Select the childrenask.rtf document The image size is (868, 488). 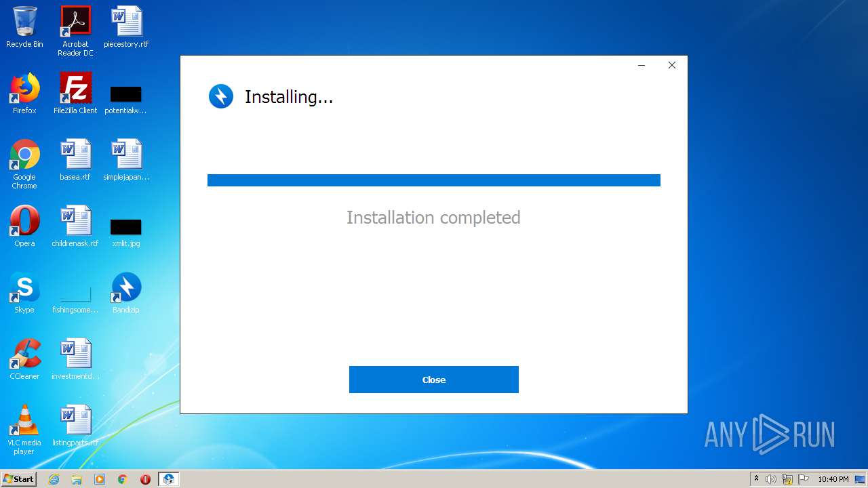[x=75, y=226]
